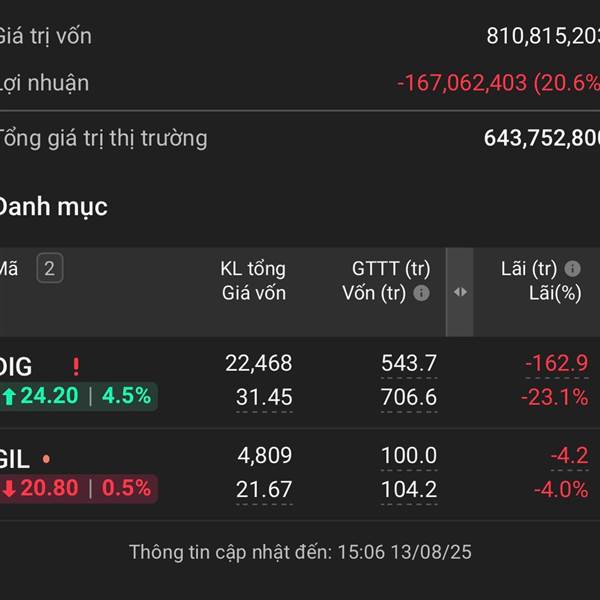Tap GIL capital value 104.2
The width and height of the screenshot is (600, 600).
tap(409, 489)
